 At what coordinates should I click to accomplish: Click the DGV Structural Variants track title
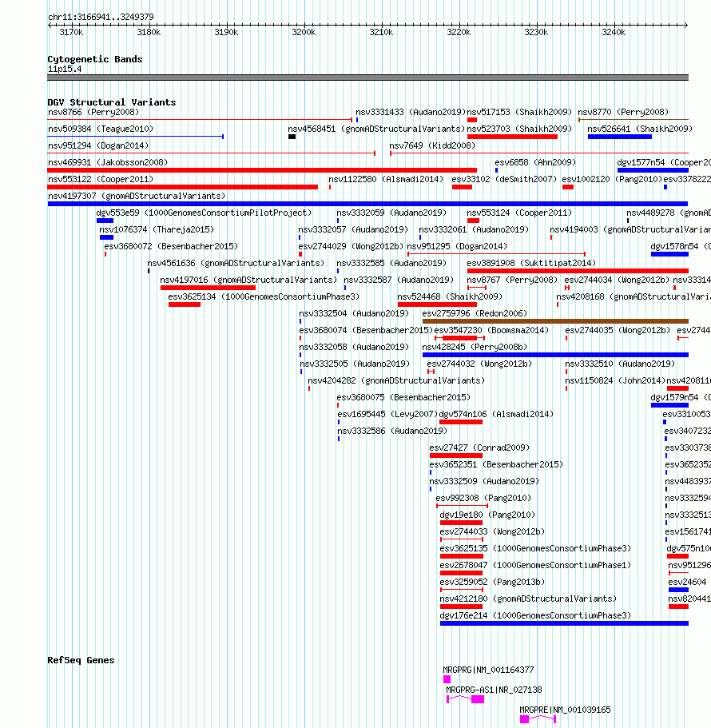tap(111, 102)
